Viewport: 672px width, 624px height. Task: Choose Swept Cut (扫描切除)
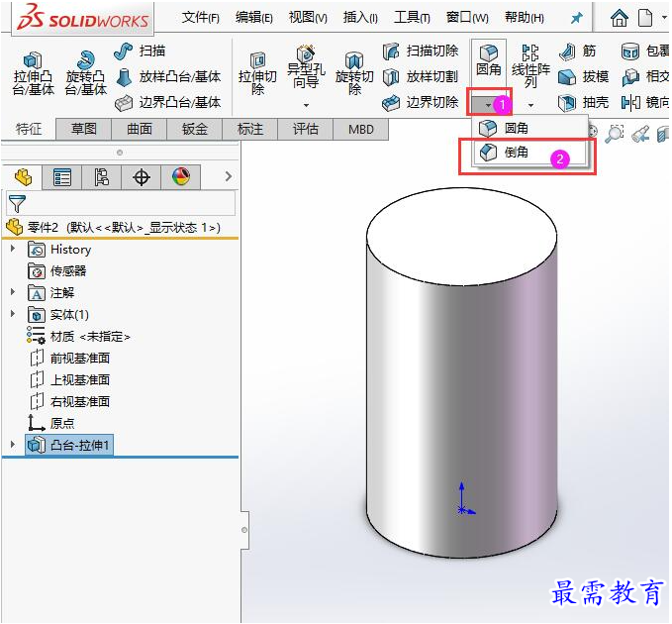pyautogui.click(x=421, y=52)
